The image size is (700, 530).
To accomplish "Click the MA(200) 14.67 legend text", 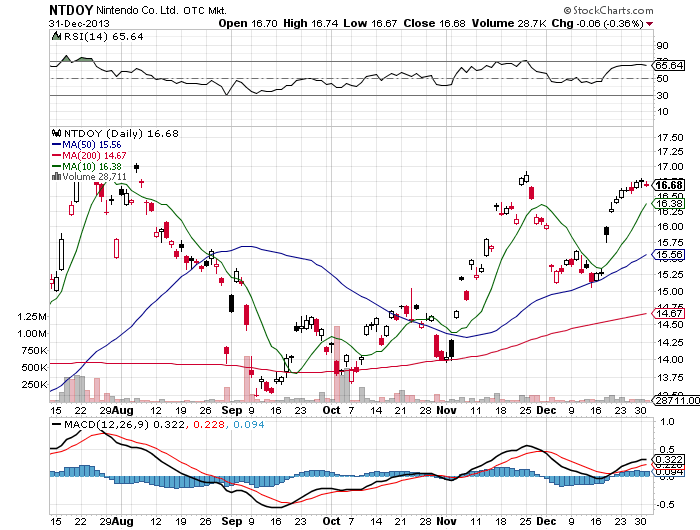I will [94, 155].
